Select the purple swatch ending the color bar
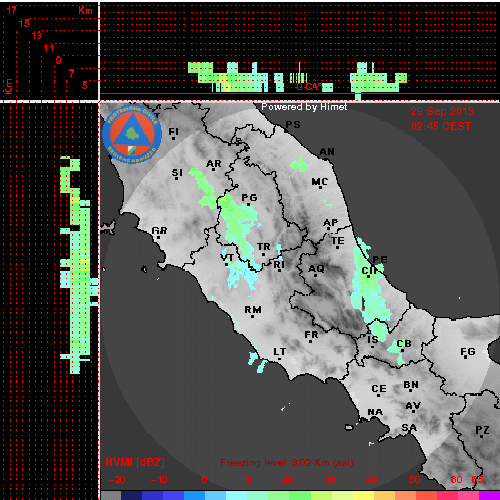Screen dimensions: 500x500 tap(489, 495)
